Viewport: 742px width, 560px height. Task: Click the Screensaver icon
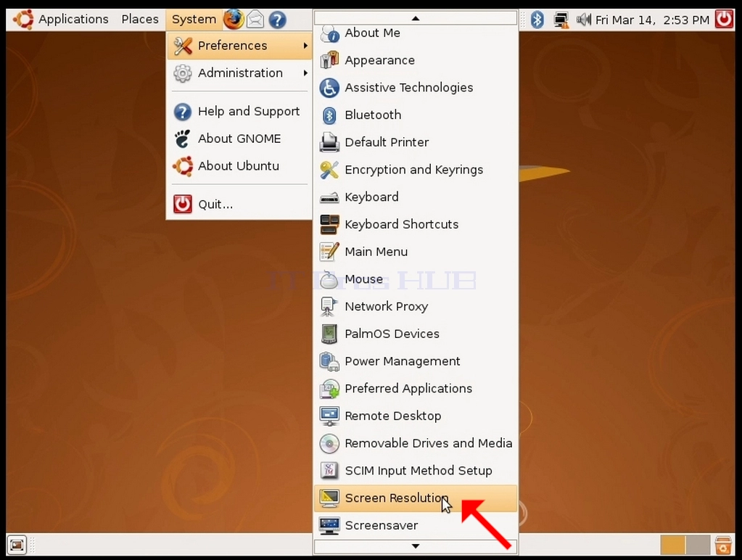[329, 525]
